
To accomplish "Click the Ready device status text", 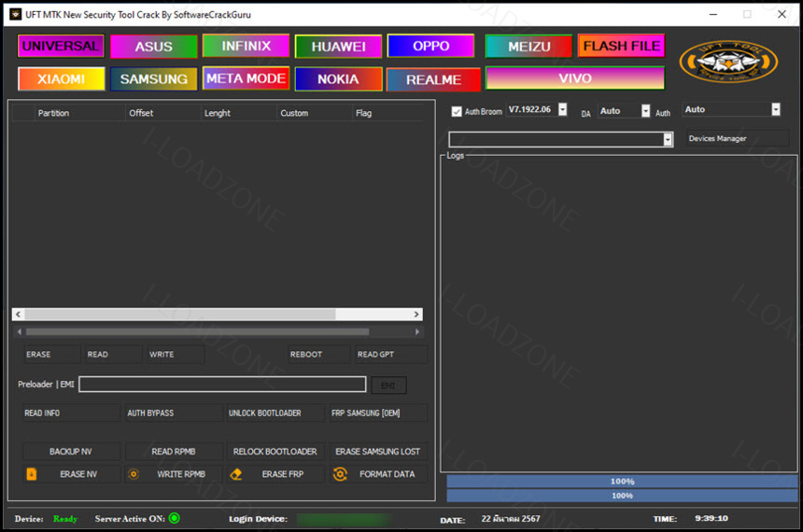I will tap(65, 519).
